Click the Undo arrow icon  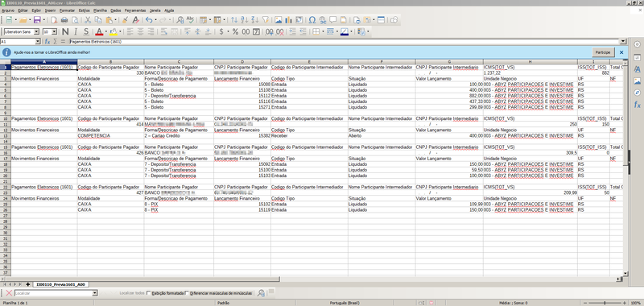pos(148,19)
